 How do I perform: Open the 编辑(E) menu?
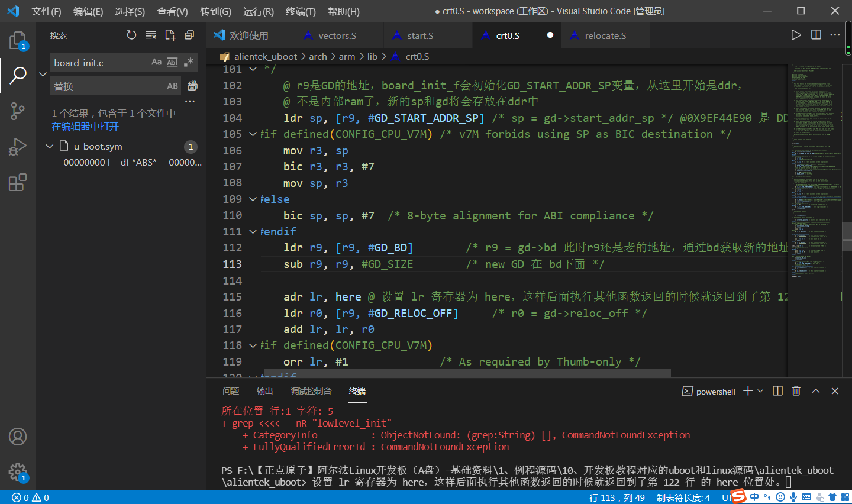tap(88, 11)
